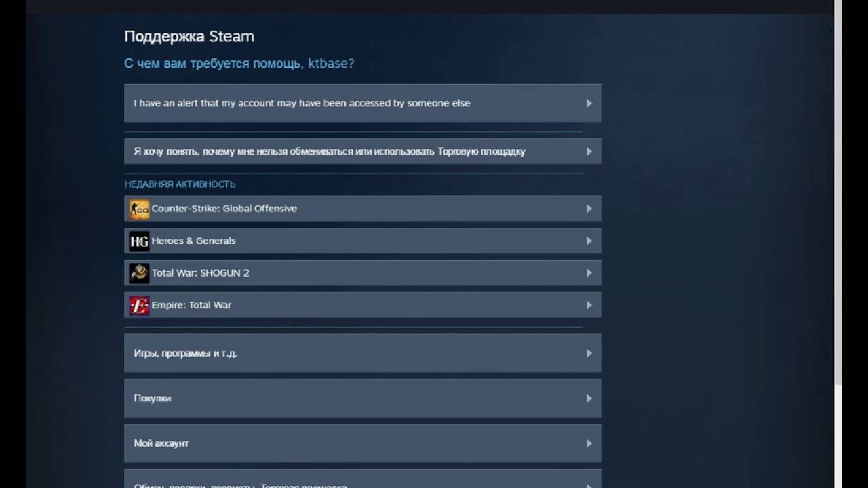Open the 'Покупки' support category

pyautogui.click(x=363, y=398)
